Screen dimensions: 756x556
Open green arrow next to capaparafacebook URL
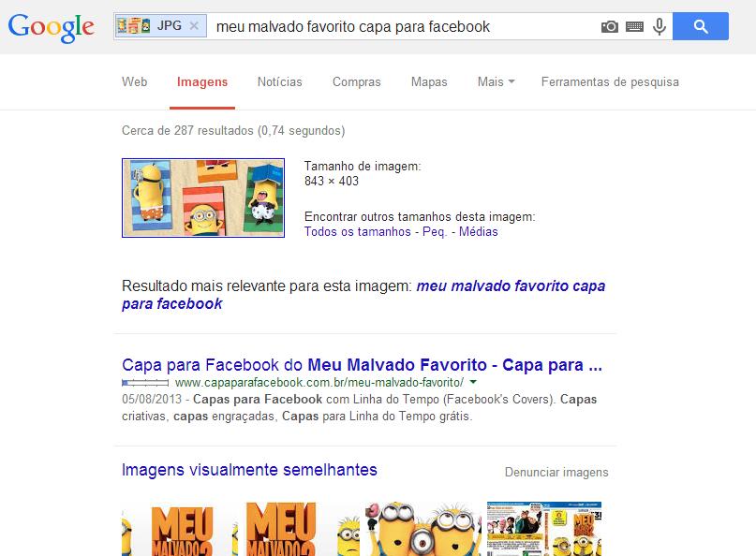pos(473,382)
